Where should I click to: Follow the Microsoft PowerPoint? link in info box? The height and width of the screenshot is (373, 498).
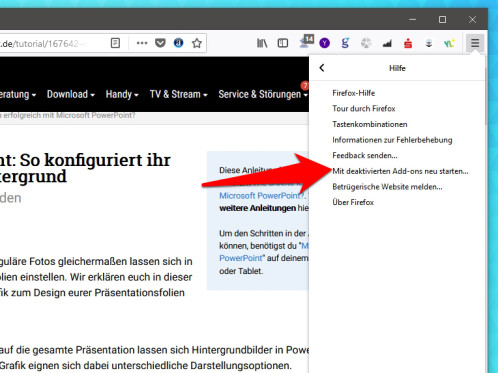coord(262,196)
